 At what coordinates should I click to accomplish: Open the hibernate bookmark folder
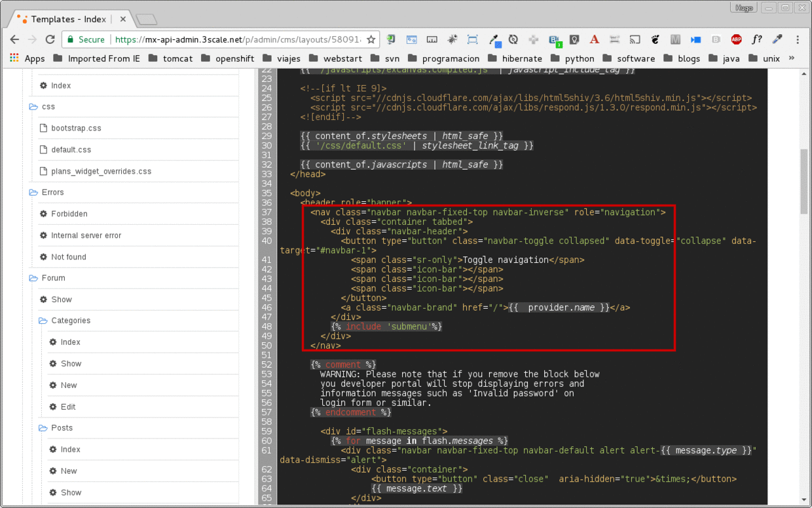click(515, 58)
